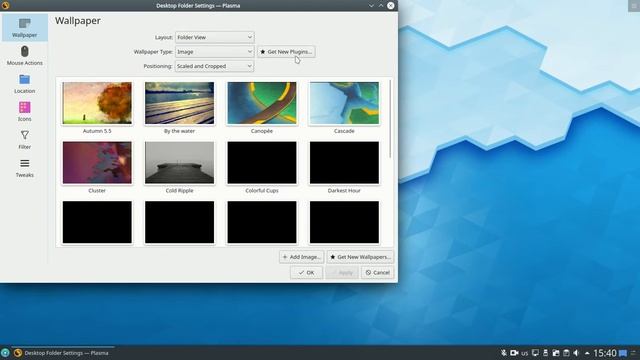Click the 'Autumn 5.5' wallpaper caption
The image size is (640, 360).
point(97,131)
